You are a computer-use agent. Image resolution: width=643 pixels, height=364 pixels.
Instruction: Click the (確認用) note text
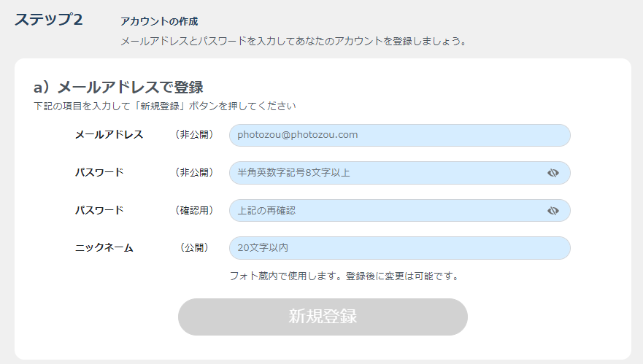pyautogui.click(x=194, y=210)
